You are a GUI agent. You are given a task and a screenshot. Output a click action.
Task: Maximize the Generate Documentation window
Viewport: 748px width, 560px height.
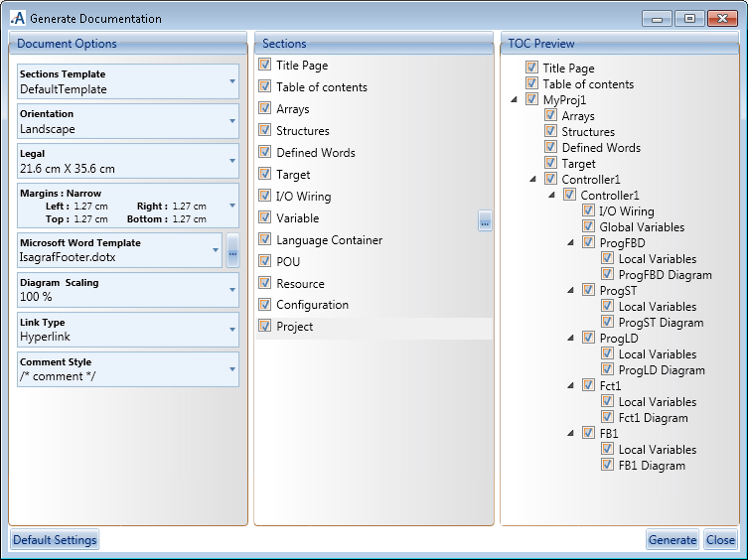689,19
